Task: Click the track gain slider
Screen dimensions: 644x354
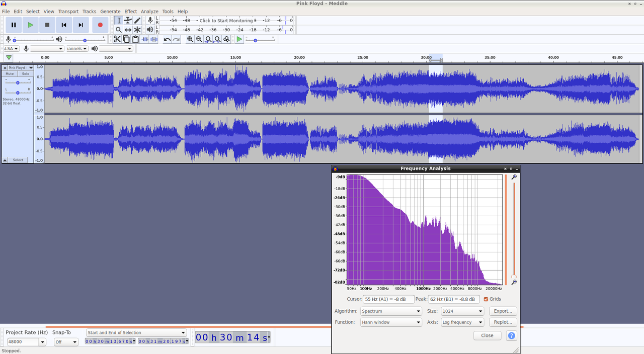Action: click(x=18, y=82)
